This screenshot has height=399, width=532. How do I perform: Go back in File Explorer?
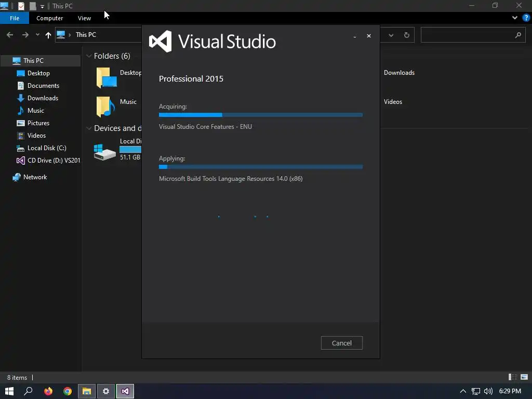pyautogui.click(x=10, y=35)
